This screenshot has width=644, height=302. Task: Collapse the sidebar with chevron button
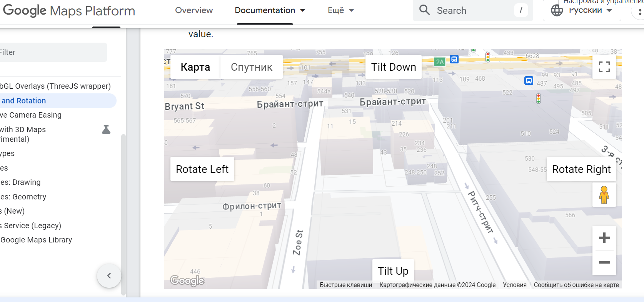109,275
